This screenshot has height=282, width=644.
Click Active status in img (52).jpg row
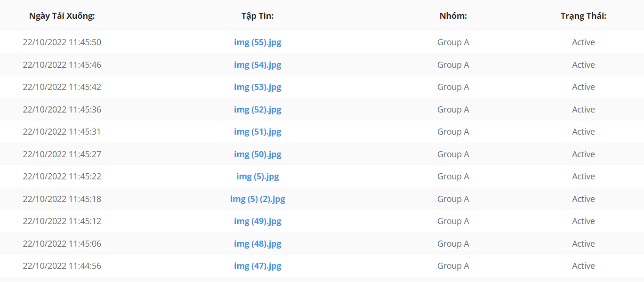tap(583, 110)
